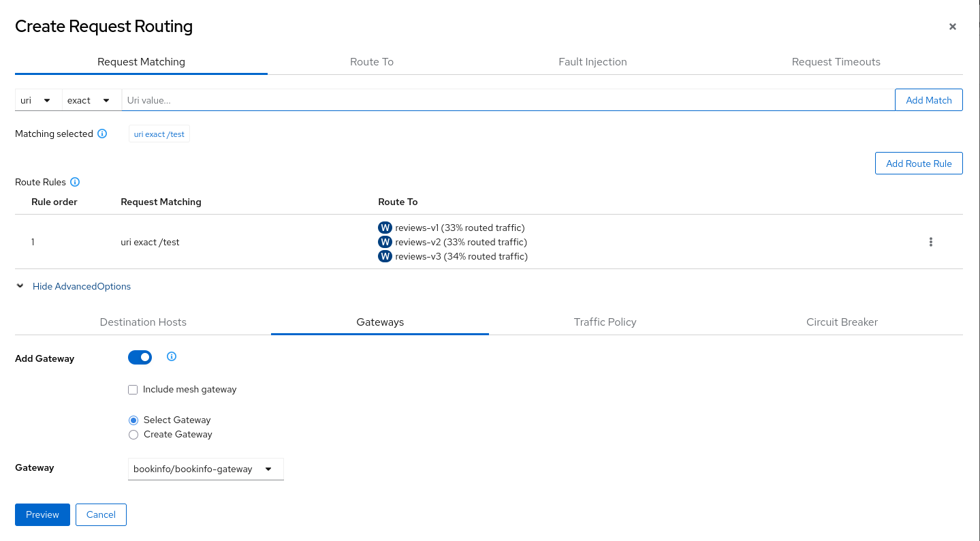980x541 pixels.
Task: Disable the Add Gateway switch
Action: [x=140, y=358]
